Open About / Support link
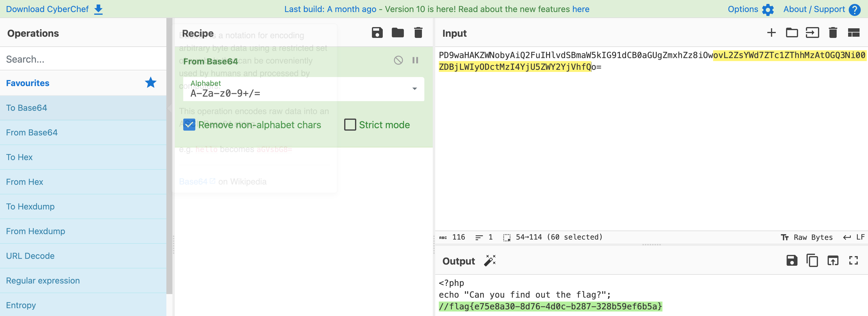This screenshot has height=316, width=868. click(814, 9)
